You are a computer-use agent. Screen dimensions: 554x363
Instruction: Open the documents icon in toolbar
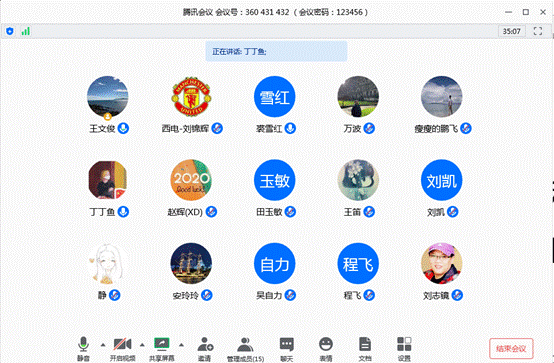pyautogui.click(x=365, y=344)
